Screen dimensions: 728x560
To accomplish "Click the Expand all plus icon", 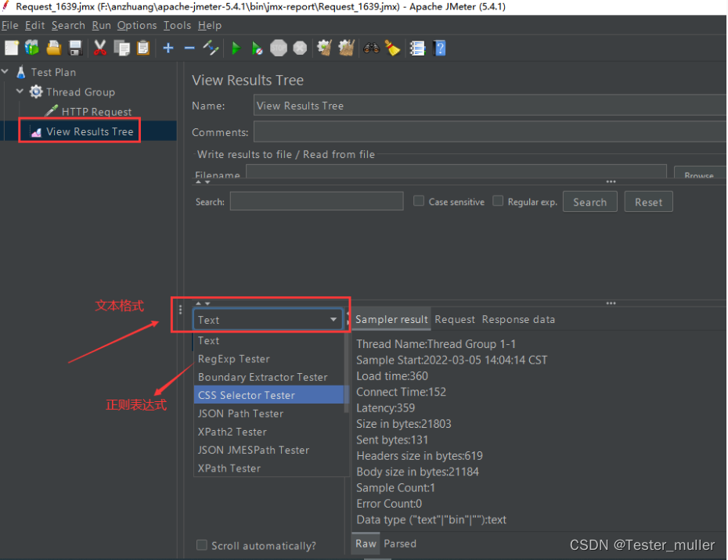I will [x=168, y=48].
